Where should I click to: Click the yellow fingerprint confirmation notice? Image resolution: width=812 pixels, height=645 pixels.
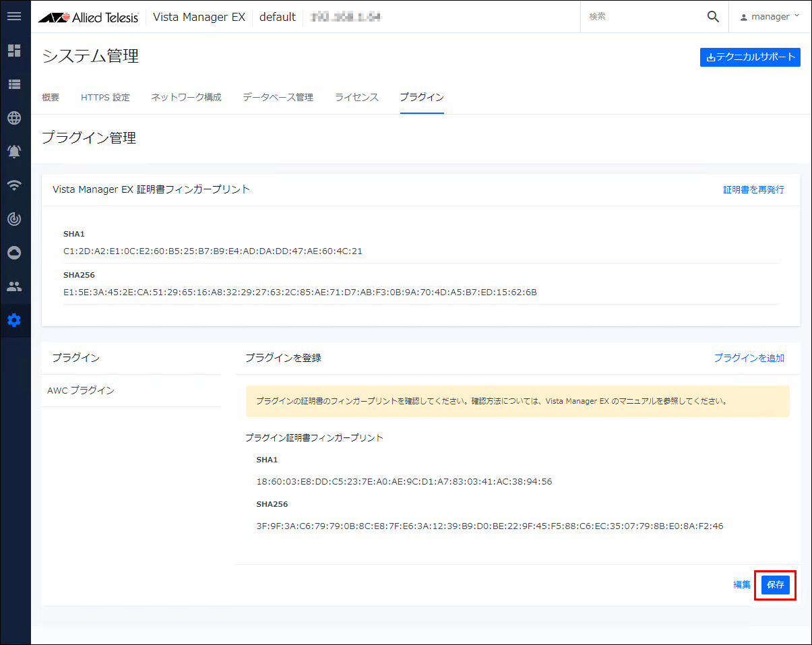518,401
